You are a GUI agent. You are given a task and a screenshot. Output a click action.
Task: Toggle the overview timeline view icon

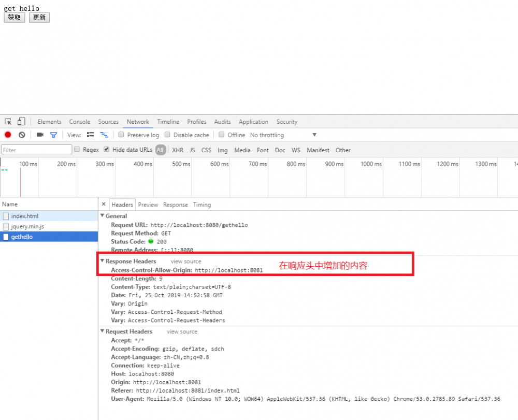coord(104,134)
